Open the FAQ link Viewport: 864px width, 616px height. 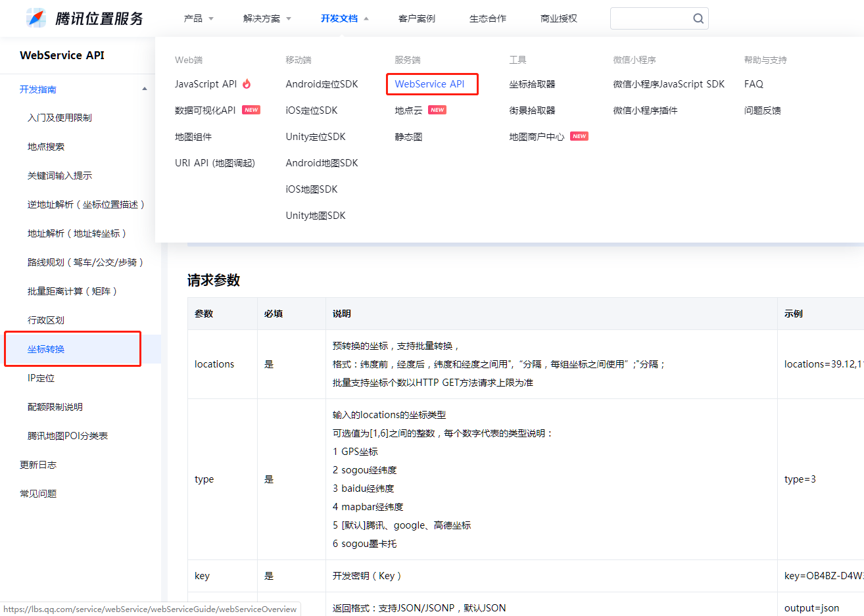click(x=754, y=84)
